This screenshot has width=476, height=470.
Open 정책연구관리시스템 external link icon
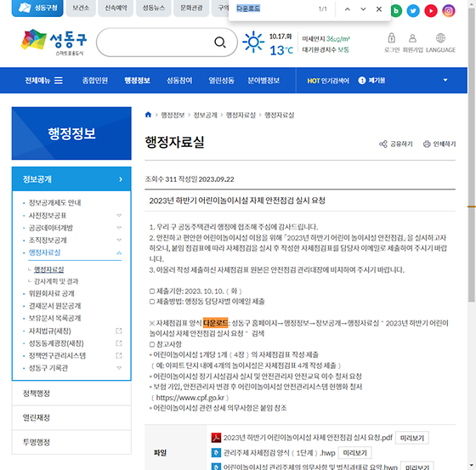point(119,355)
